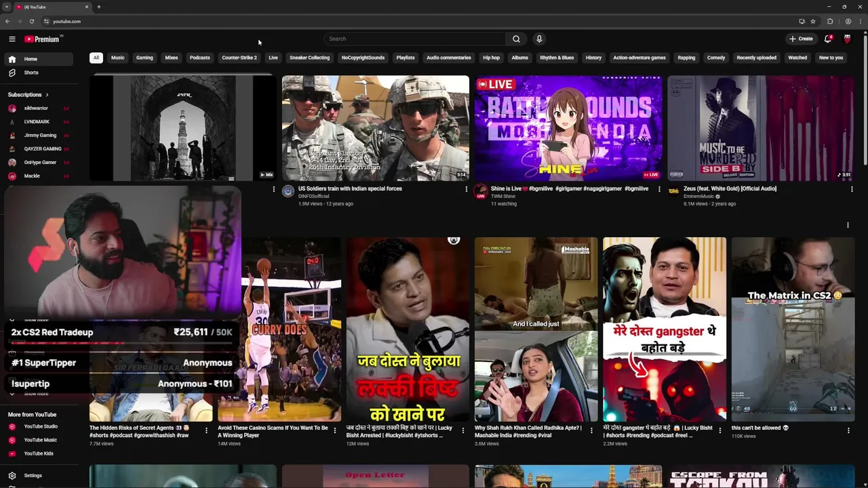Select the Comedy filter chip
868x488 pixels.
[x=716, y=58]
